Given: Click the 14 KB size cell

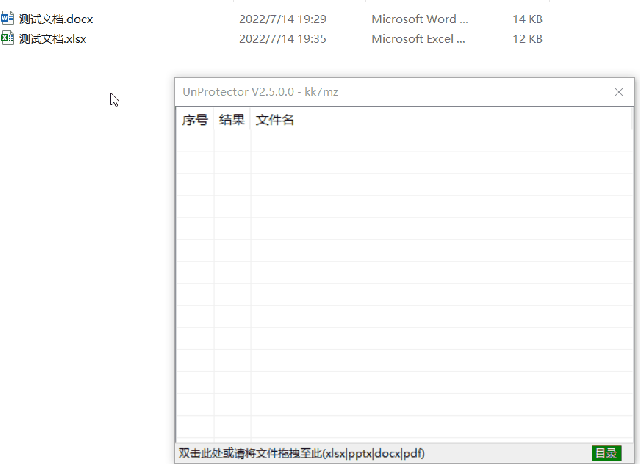Looking at the screenshot, I should point(527,19).
